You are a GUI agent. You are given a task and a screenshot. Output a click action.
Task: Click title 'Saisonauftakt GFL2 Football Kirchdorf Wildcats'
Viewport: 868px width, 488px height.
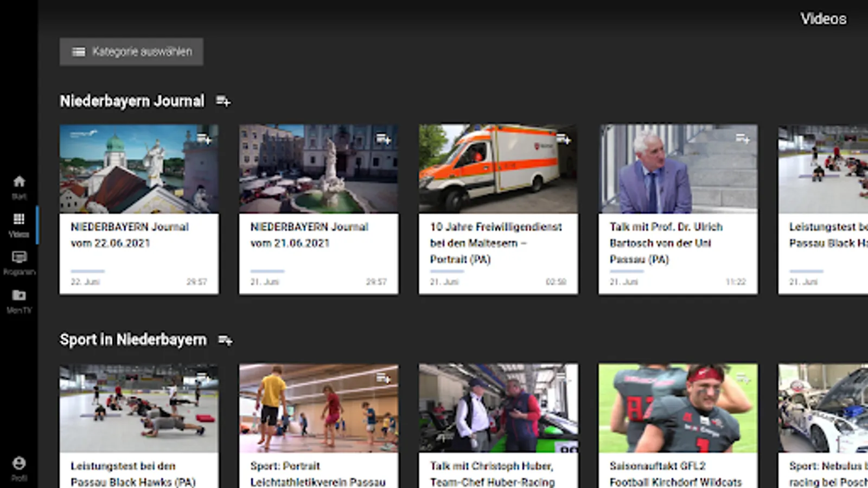675,474
